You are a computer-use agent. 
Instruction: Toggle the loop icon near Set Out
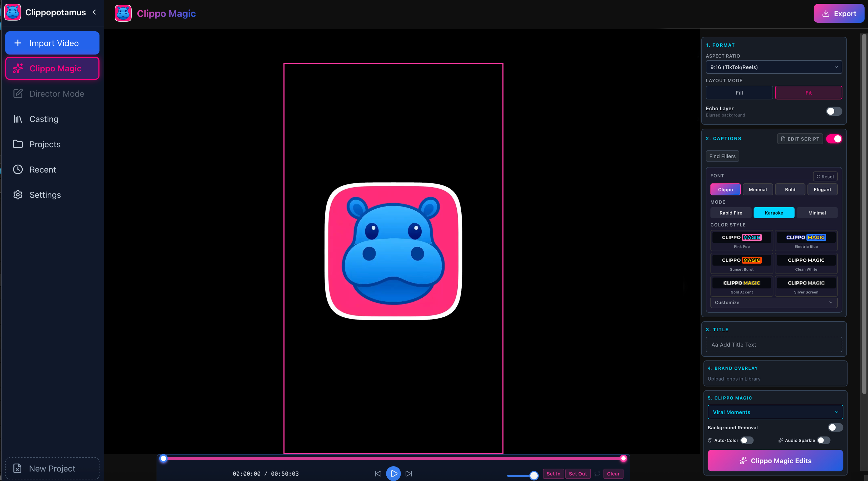click(597, 474)
